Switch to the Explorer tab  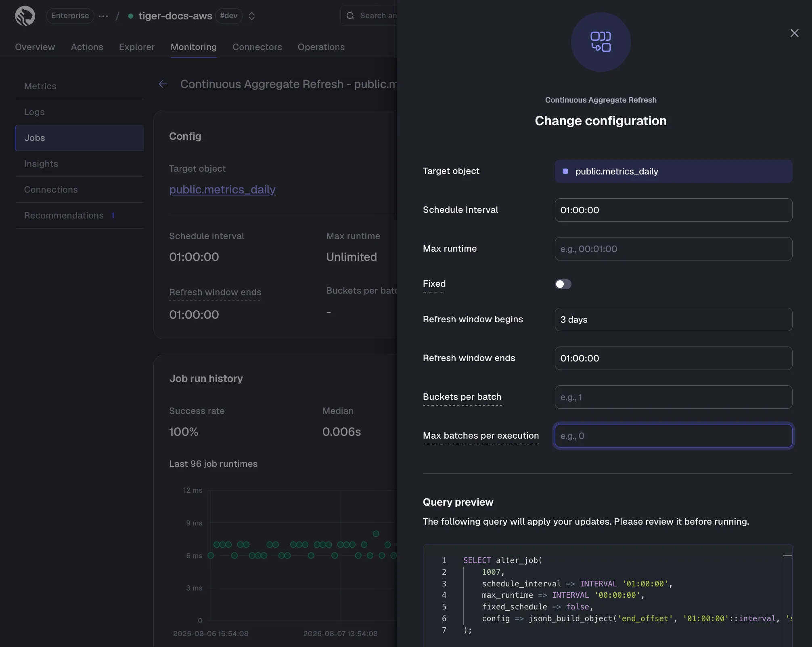137,47
